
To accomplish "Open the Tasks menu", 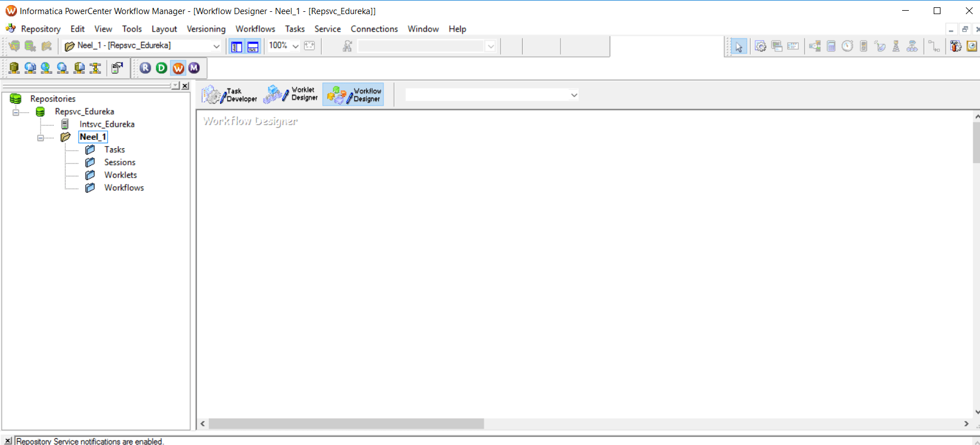I will 295,29.
